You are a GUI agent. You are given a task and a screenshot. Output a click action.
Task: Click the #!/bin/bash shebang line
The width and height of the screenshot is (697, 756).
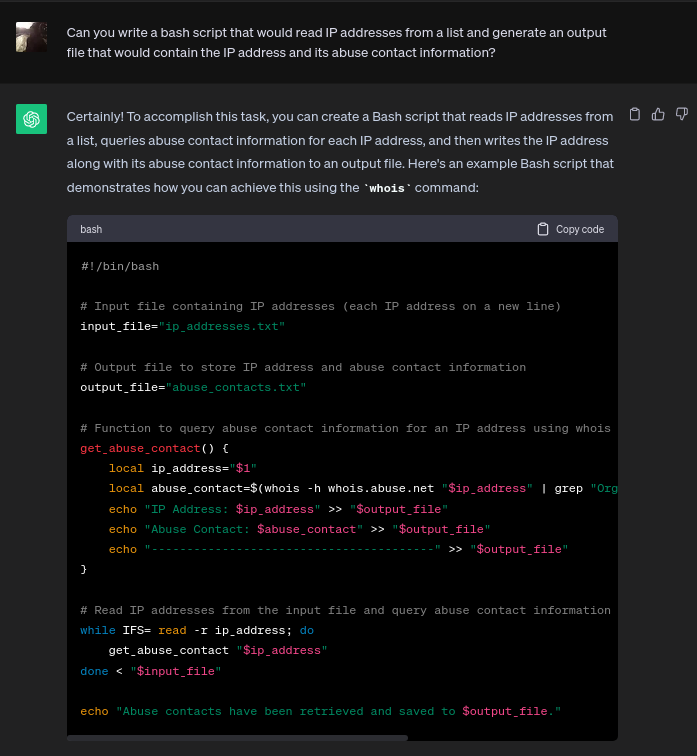pyautogui.click(x=120, y=266)
